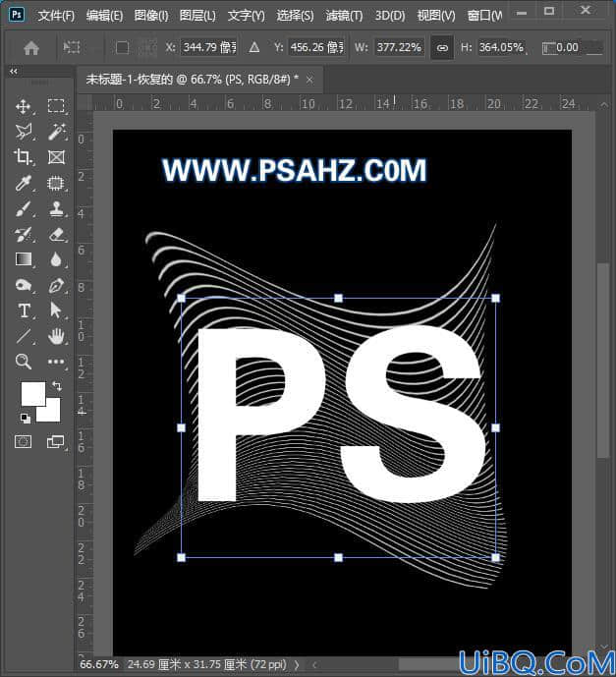
Task: Open the 文件(F) menu
Action: coord(56,16)
